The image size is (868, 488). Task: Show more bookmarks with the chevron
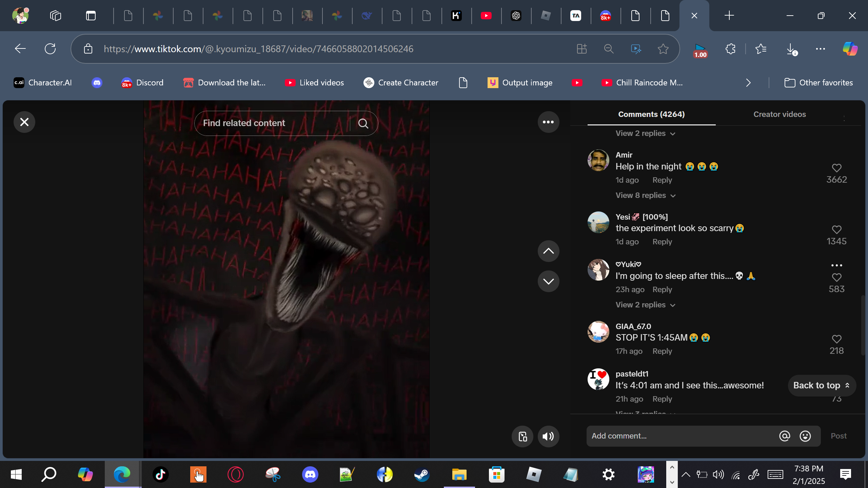(x=748, y=83)
